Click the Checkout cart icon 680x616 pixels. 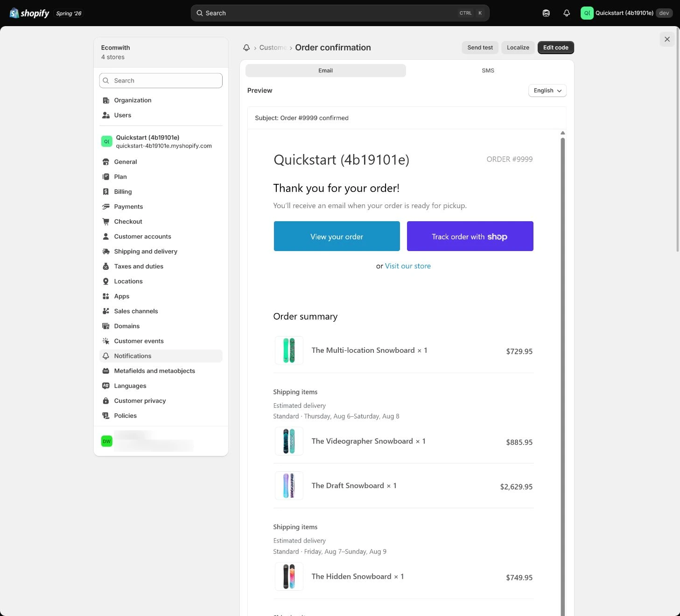coord(106,222)
